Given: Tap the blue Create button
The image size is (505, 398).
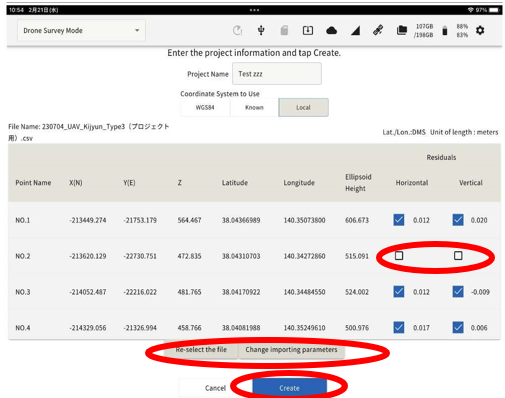Looking at the screenshot, I should [289, 388].
